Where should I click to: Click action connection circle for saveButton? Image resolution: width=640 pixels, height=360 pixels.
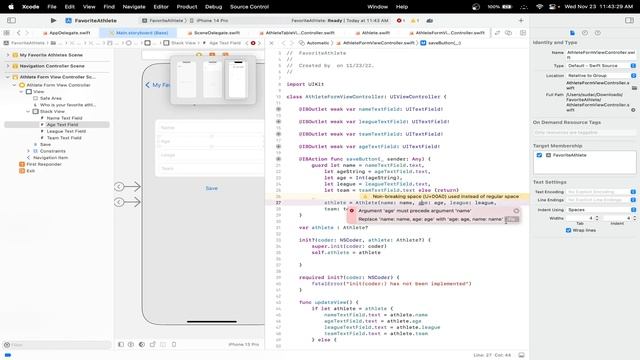(x=278, y=159)
